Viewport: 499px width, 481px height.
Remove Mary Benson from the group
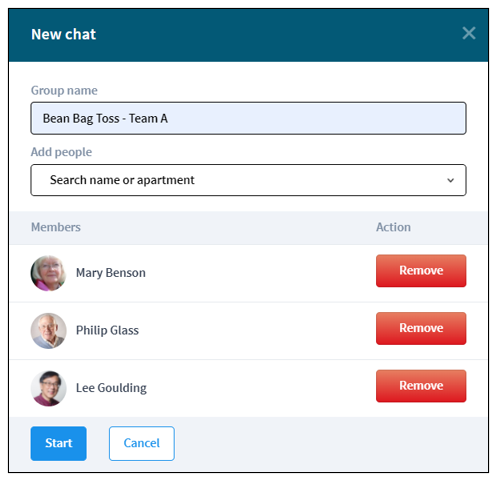421,271
